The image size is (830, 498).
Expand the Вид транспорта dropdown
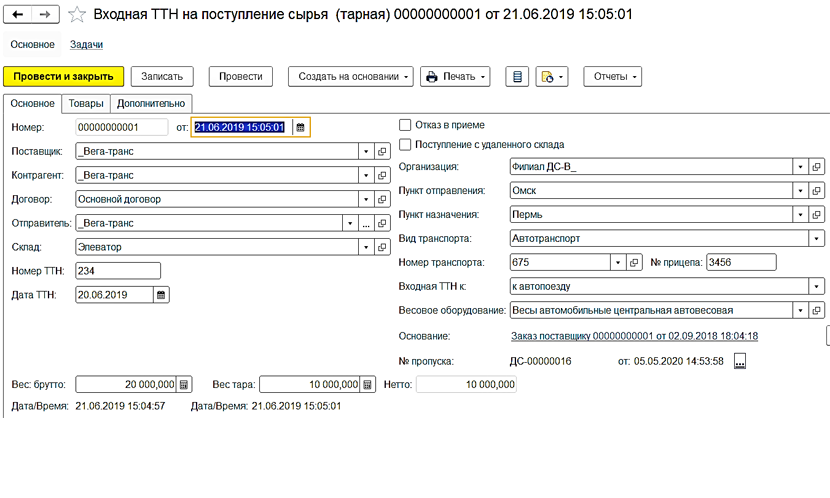coord(816,239)
